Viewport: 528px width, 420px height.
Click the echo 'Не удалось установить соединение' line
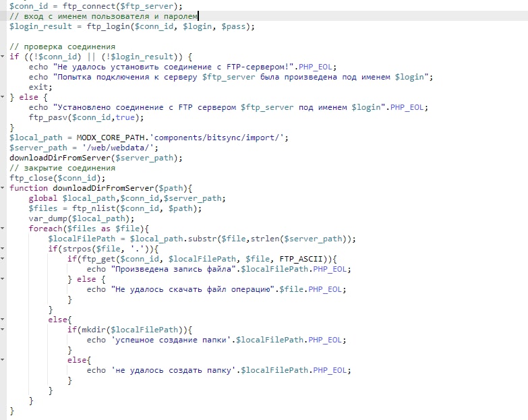pos(183,67)
